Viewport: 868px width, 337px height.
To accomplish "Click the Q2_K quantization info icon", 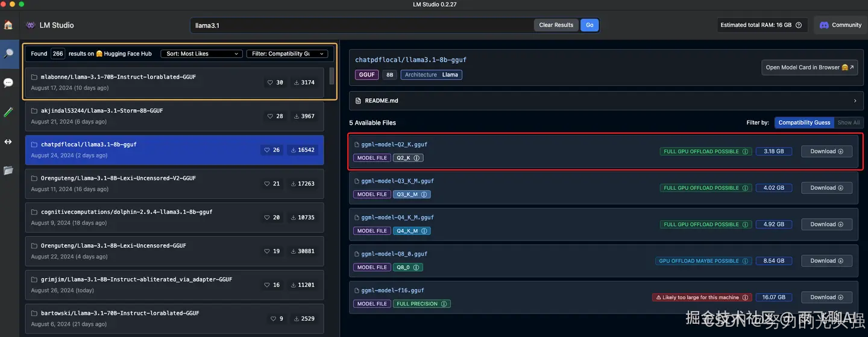I will pos(417,158).
